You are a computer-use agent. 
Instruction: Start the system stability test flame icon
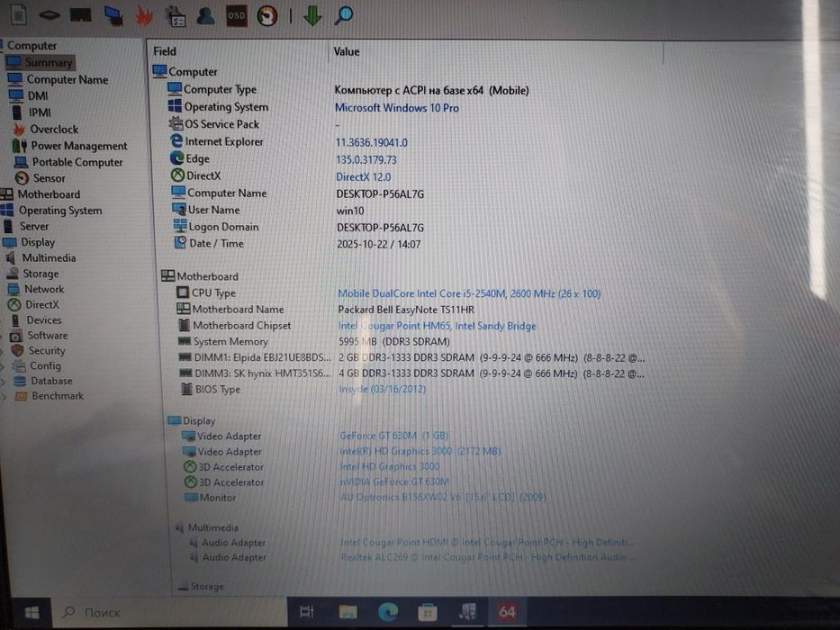(143, 15)
